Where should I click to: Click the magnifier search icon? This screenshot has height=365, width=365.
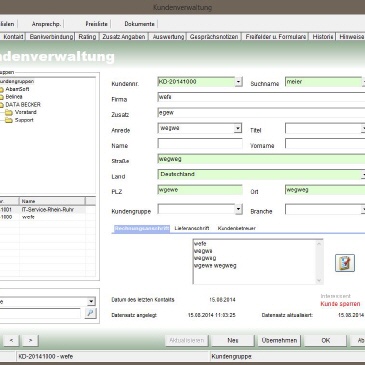(x=90, y=313)
